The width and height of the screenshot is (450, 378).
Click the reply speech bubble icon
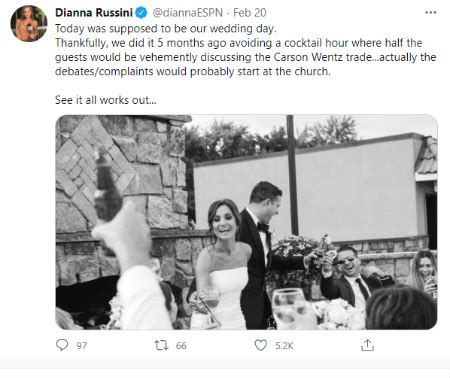coord(62,345)
